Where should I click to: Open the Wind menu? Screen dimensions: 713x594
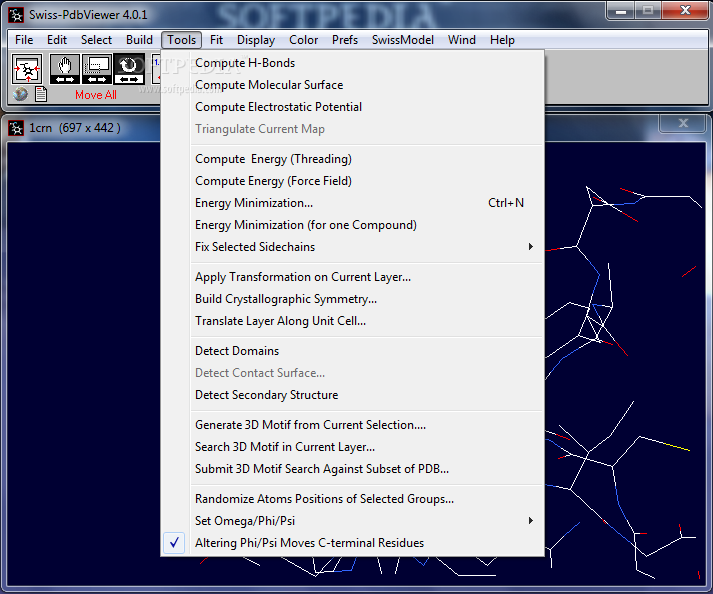coord(462,40)
